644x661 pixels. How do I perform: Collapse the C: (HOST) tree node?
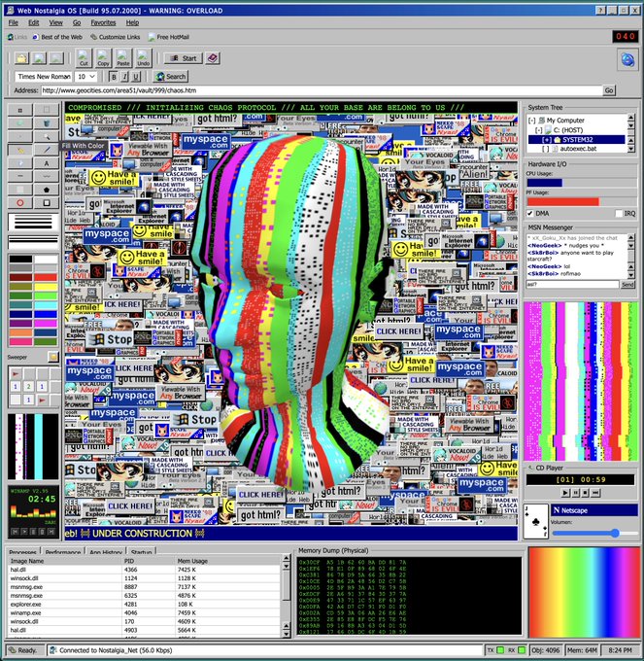[539, 130]
